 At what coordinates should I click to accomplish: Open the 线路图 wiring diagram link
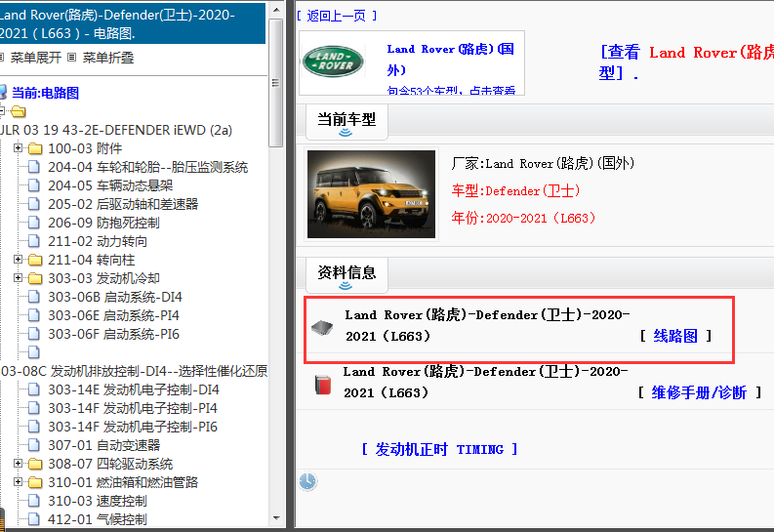(675, 336)
